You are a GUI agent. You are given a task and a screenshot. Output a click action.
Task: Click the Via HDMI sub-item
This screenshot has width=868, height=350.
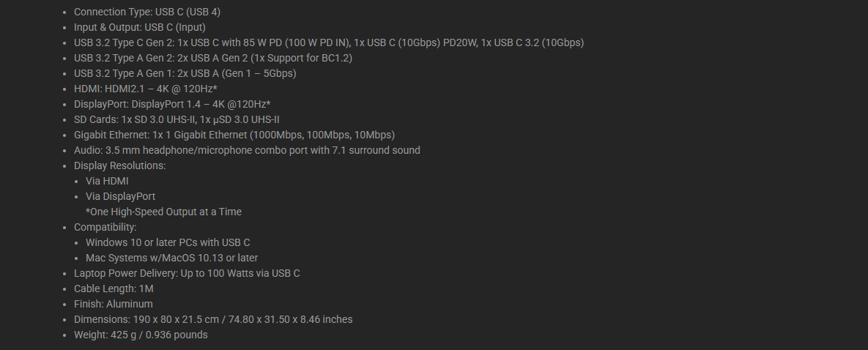tap(107, 181)
